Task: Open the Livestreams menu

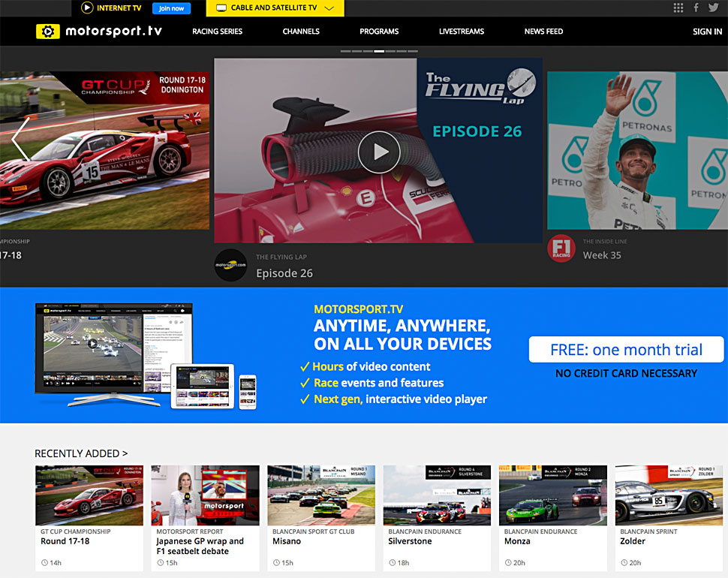Action: 462,32
